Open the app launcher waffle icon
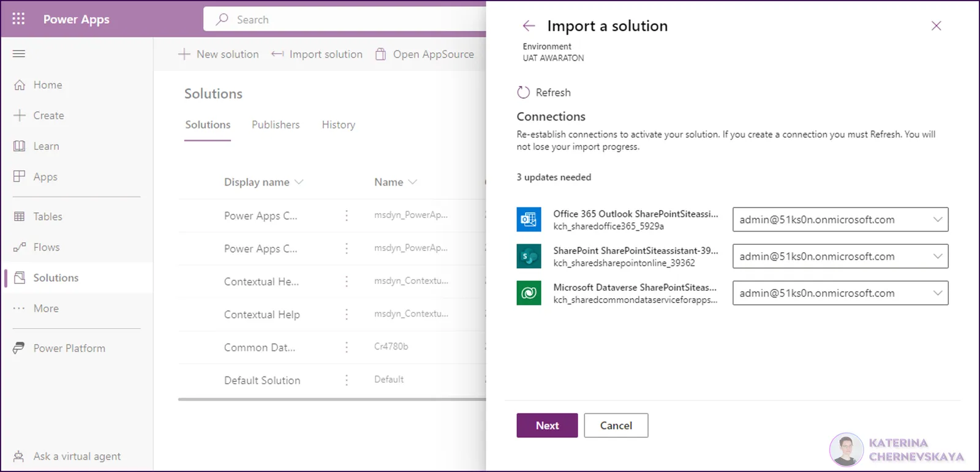The width and height of the screenshot is (980, 472). point(18,19)
